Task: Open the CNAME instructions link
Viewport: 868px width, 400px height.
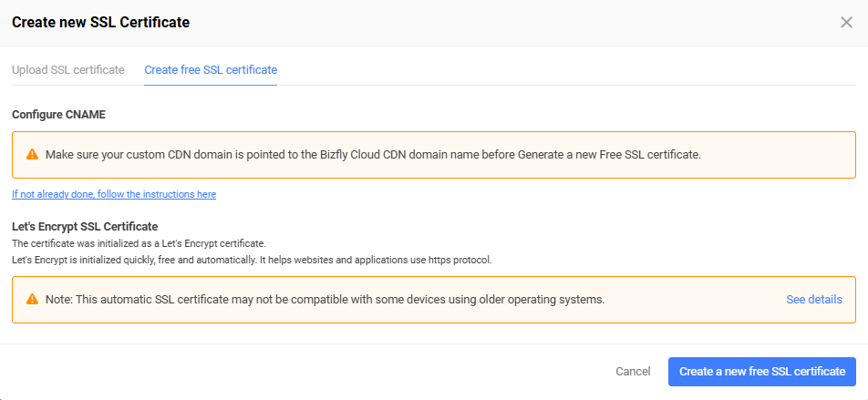Action: pyautogui.click(x=114, y=194)
